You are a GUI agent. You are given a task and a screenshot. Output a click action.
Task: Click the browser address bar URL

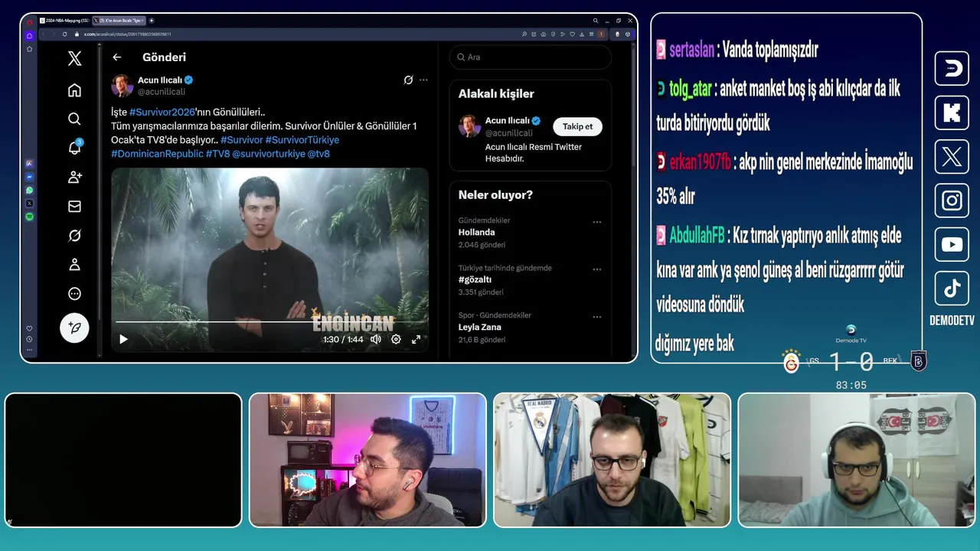click(128, 34)
